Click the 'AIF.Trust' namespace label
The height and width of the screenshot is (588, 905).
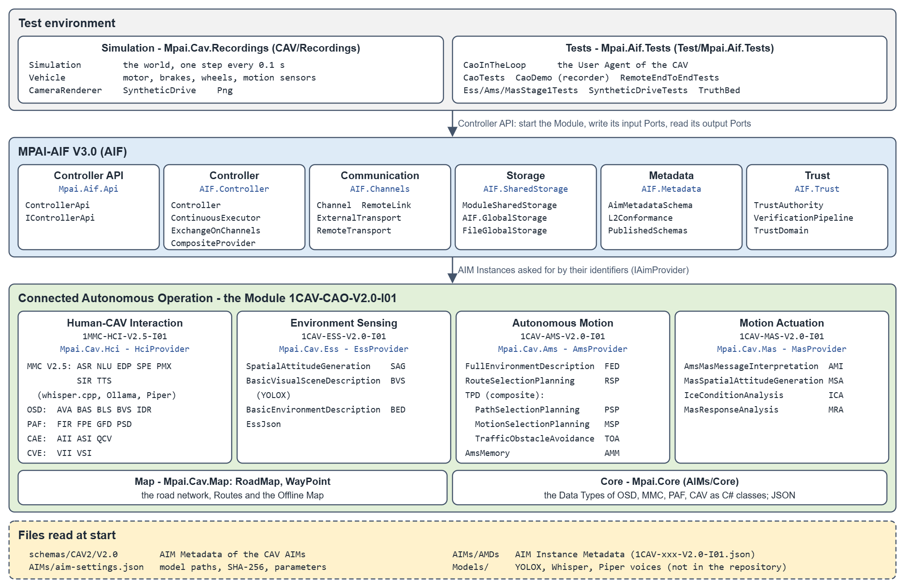pyautogui.click(x=817, y=189)
